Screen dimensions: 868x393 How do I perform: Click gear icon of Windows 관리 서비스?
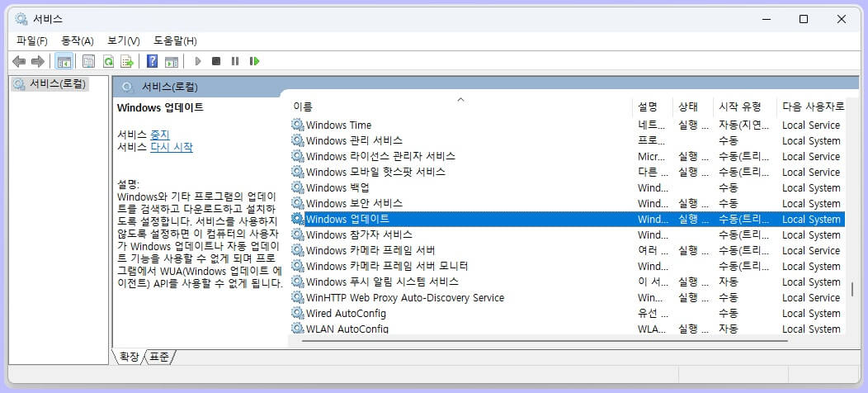tap(298, 141)
